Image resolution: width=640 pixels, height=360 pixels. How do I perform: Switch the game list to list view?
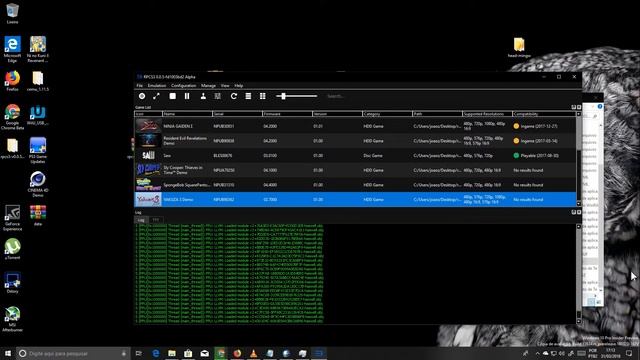[248, 96]
